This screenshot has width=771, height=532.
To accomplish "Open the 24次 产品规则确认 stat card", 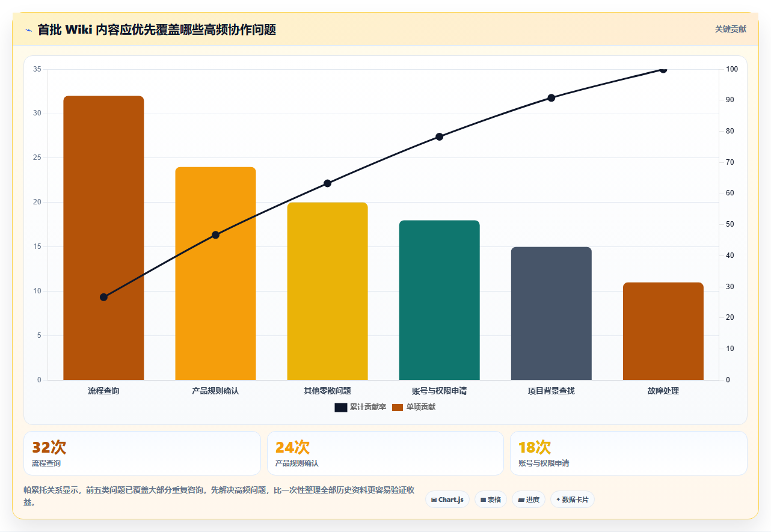I will coord(385,453).
